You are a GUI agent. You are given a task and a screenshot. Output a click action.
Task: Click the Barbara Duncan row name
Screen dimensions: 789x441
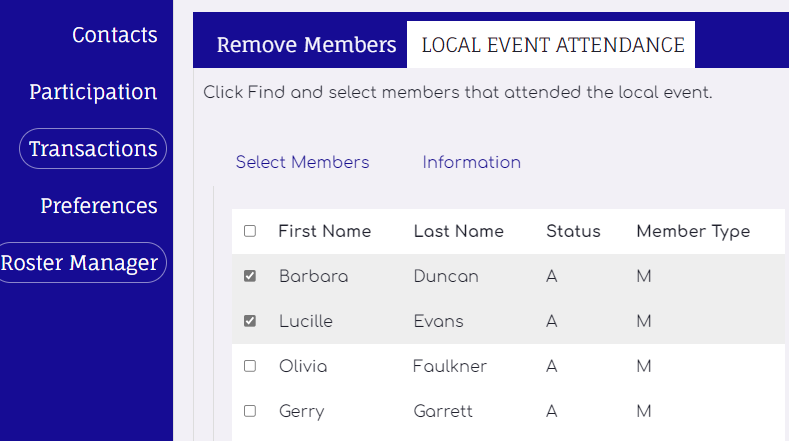coord(313,276)
